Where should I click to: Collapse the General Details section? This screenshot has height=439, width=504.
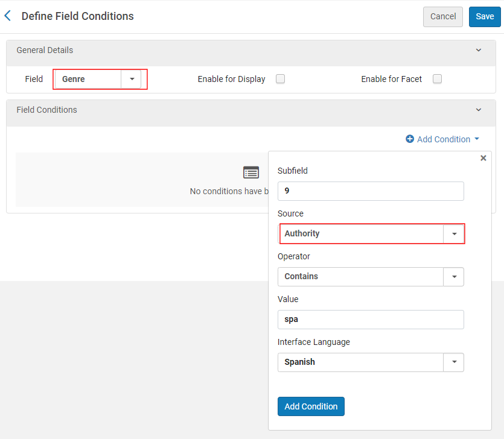point(479,51)
